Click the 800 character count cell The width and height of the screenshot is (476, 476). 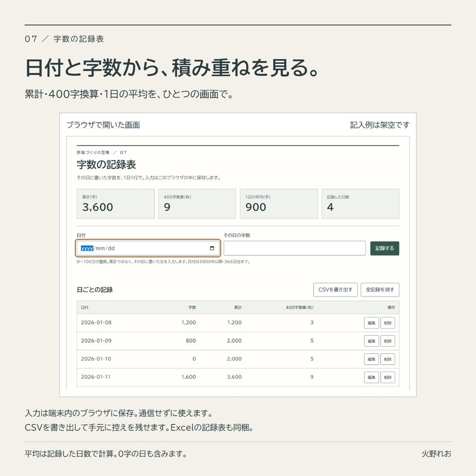(191, 341)
